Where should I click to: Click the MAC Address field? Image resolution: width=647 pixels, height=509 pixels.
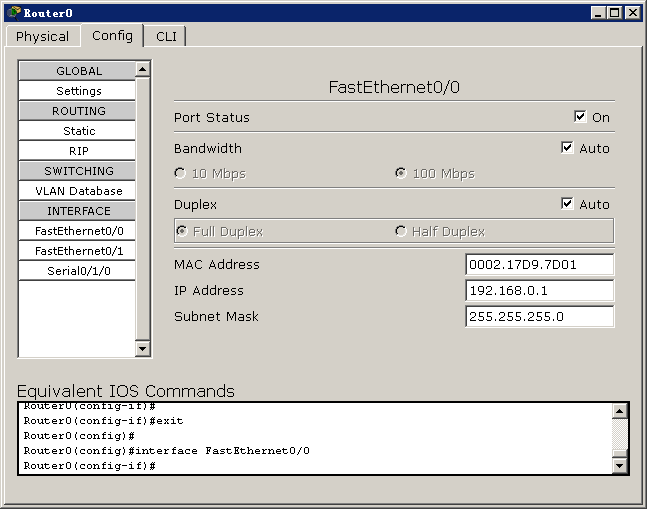539,265
